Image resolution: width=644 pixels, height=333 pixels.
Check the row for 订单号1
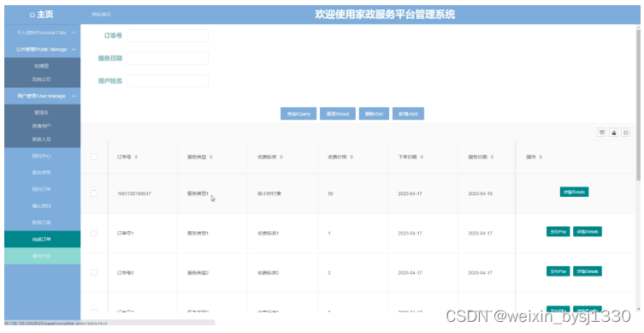point(93,233)
